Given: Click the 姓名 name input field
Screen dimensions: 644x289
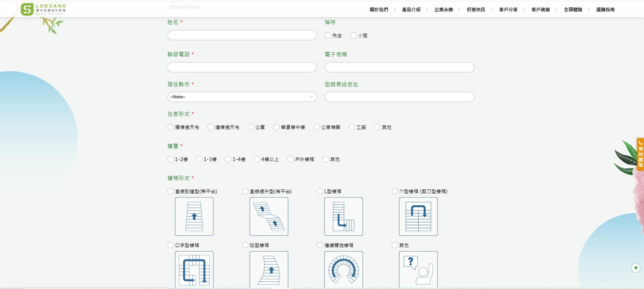Looking at the screenshot, I should pos(242,35).
